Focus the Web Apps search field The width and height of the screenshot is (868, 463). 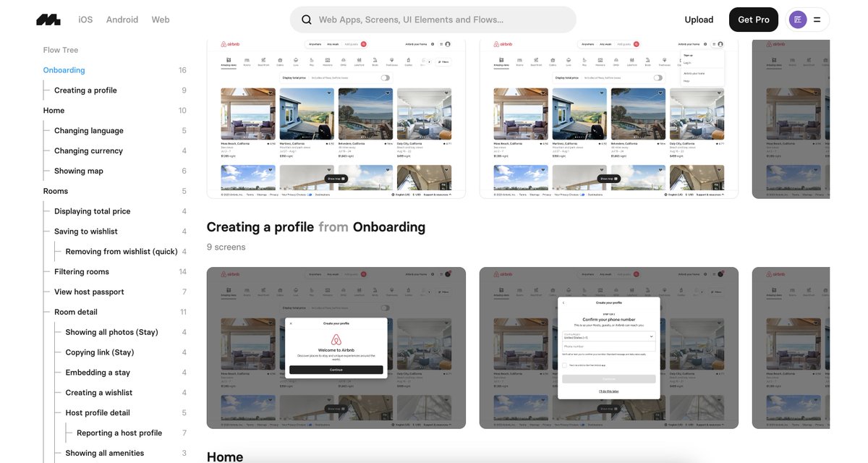(x=433, y=20)
